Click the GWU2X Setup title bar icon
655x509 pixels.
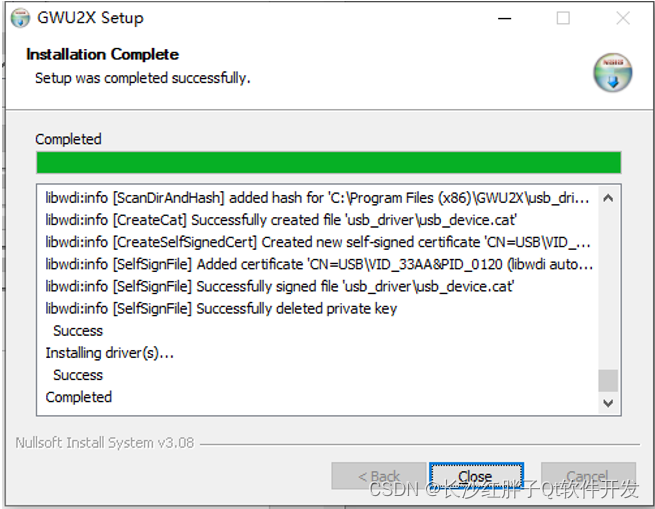click(x=20, y=18)
